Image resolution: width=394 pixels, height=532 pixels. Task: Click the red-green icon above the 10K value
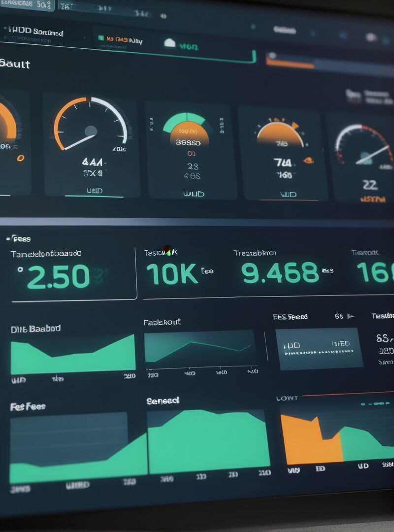tap(167, 250)
